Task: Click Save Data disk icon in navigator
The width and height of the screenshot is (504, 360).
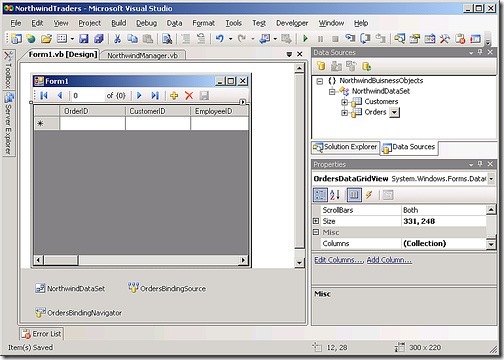Action: pyautogui.click(x=204, y=96)
